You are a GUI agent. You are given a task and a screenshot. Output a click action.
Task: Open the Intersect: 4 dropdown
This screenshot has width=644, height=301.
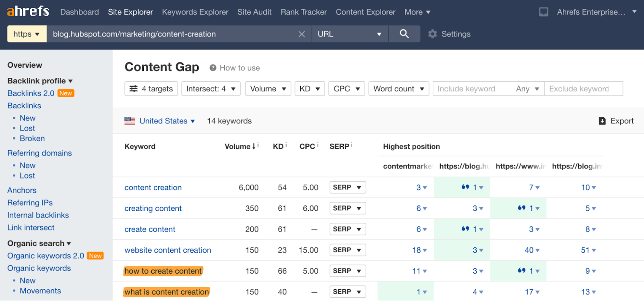coord(211,89)
